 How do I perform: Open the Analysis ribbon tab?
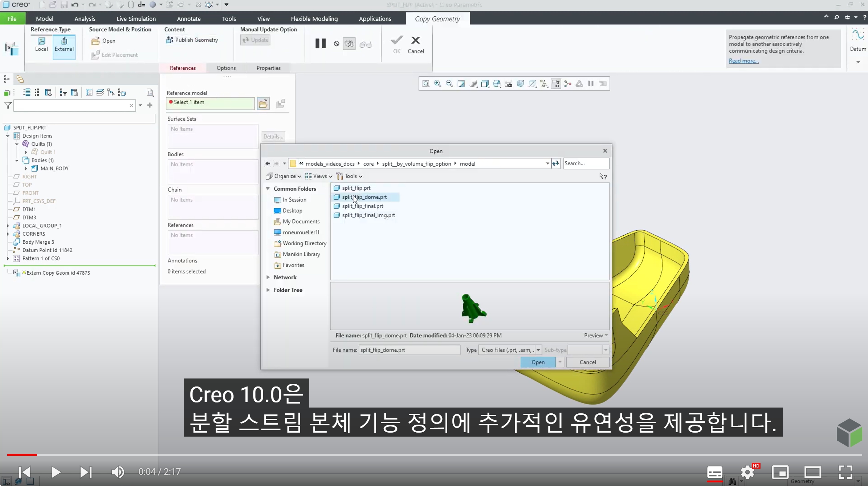click(85, 19)
